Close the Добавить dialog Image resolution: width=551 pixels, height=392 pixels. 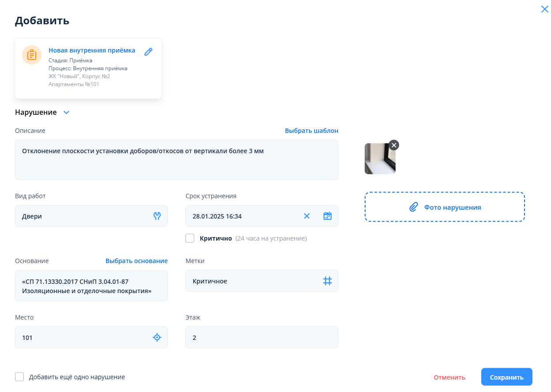(544, 9)
